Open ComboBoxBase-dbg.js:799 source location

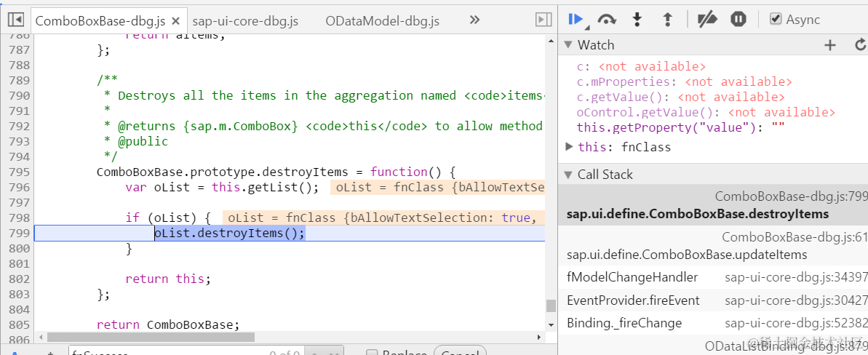(x=791, y=196)
